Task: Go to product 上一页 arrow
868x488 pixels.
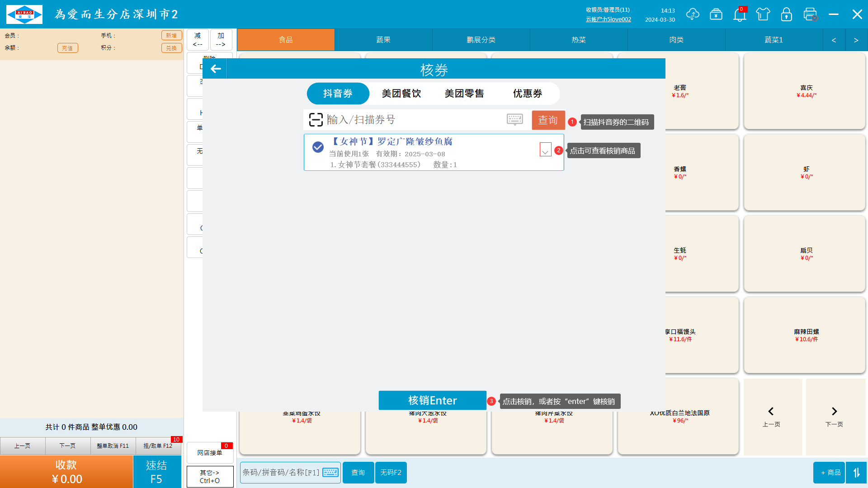Action: pos(771,416)
